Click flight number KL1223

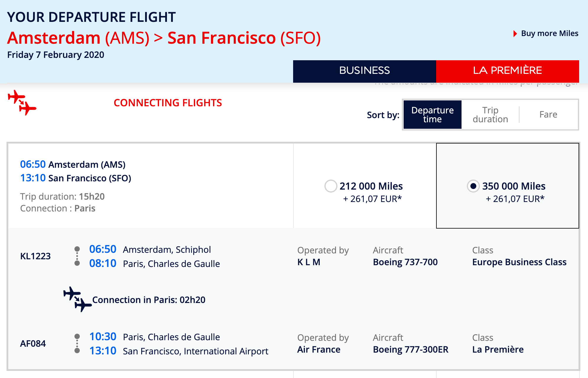(35, 256)
